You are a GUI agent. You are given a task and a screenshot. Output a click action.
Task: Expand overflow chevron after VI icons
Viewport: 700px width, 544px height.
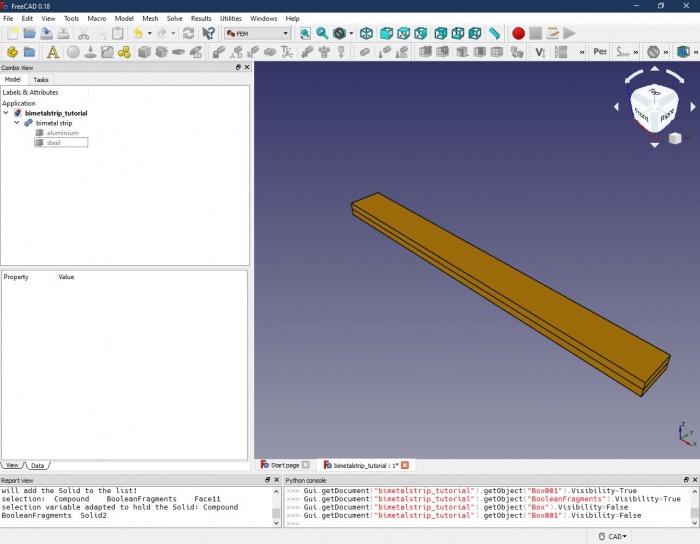[582, 53]
